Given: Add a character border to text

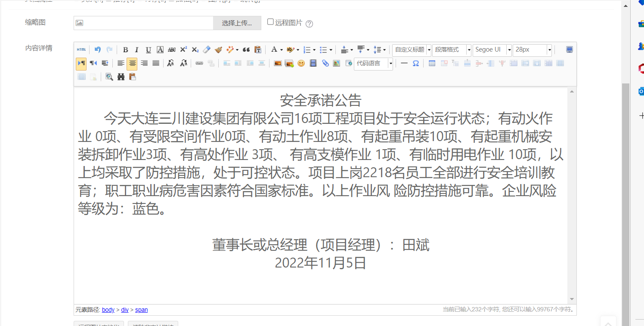Looking at the screenshot, I should tap(160, 50).
